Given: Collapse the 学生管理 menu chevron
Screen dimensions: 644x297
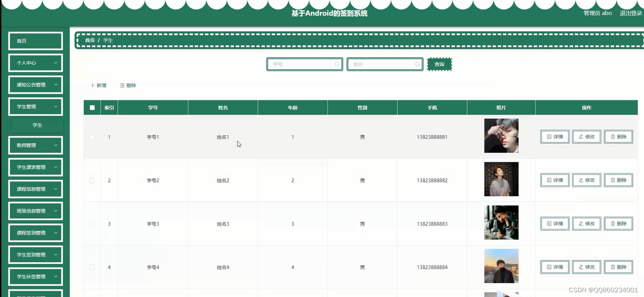Looking at the screenshot, I should pos(56,107).
